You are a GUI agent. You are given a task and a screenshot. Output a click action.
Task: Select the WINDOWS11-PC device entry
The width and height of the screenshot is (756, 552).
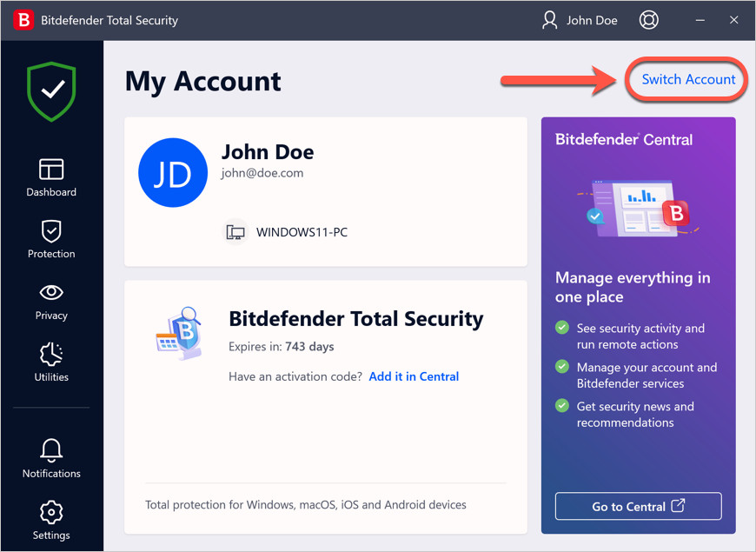point(302,231)
